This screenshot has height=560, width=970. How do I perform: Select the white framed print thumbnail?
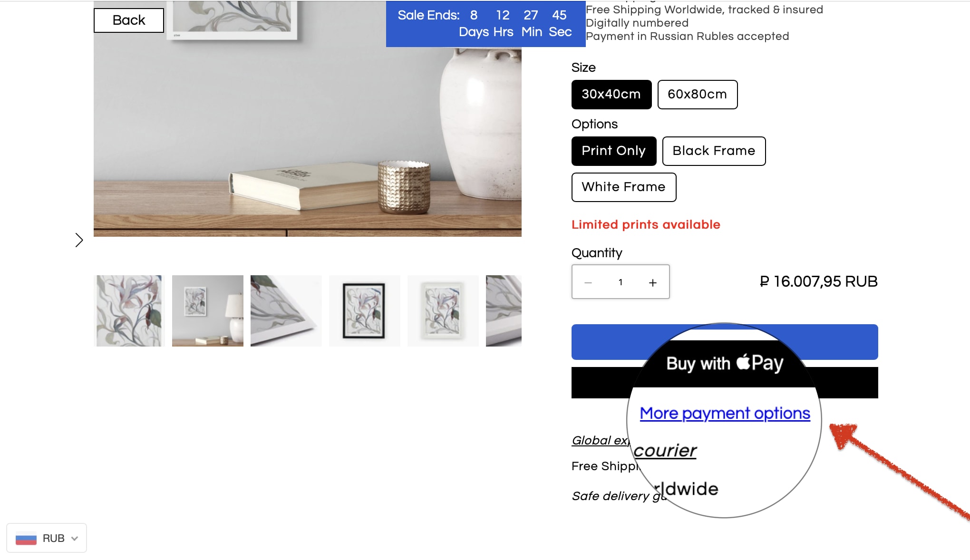coord(443,311)
